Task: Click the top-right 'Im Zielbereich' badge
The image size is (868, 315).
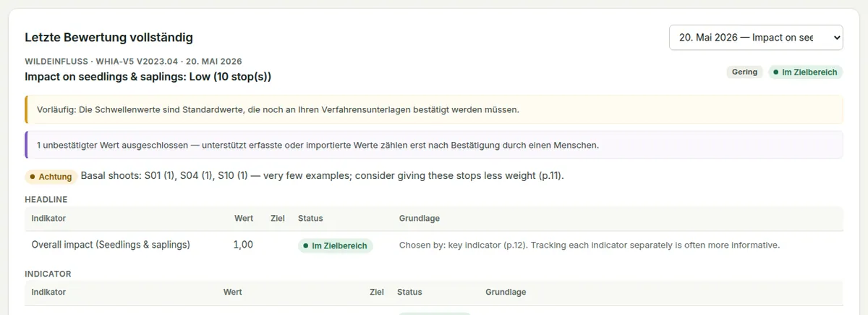Action: click(x=805, y=72)
